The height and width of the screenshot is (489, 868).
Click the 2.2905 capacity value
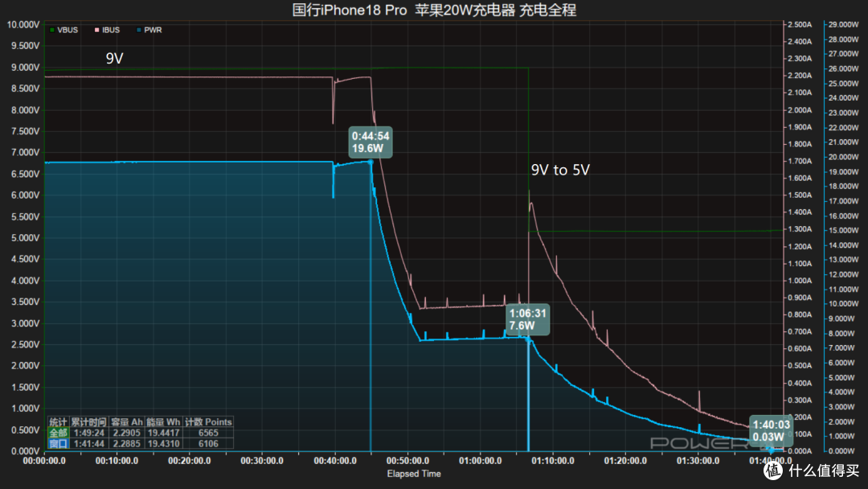[126, 433]
